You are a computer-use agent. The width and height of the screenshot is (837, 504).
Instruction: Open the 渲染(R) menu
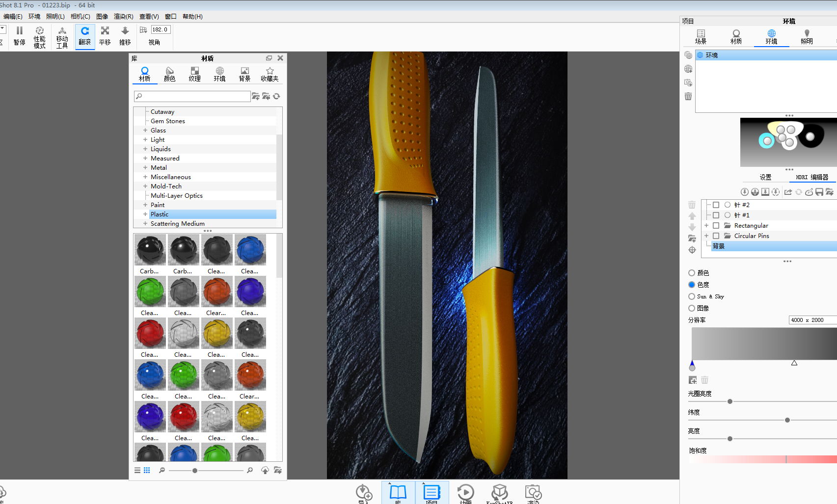click(x=123, y=16)
